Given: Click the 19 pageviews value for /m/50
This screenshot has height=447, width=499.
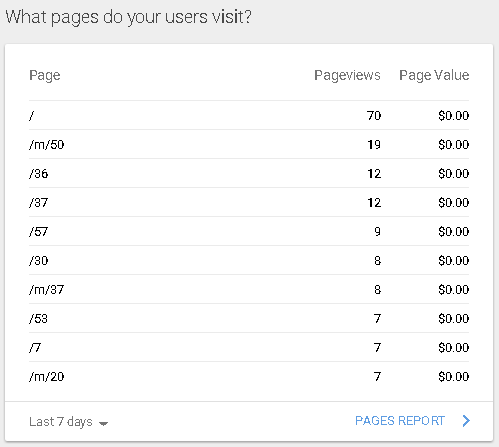Looking at the screenshot, I should click(x=374, y=145).
